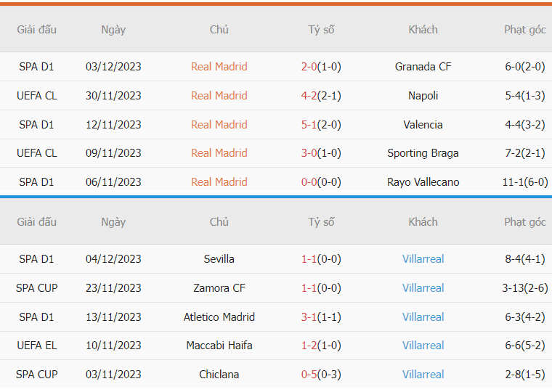Select the 'Giải đấu' header in top table
Image resolution: width=552 pixels, height=392 pixels.
[x=36, y=30]
